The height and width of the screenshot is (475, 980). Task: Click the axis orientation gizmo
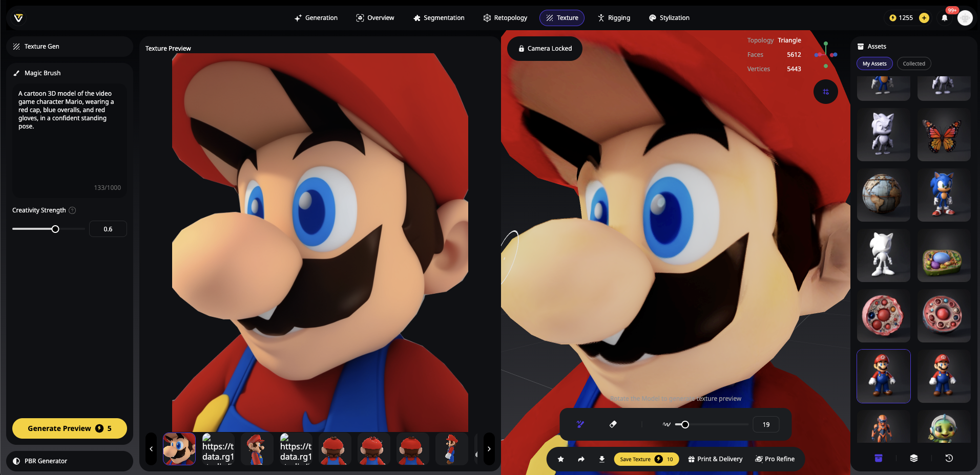(x=826, y=55)
